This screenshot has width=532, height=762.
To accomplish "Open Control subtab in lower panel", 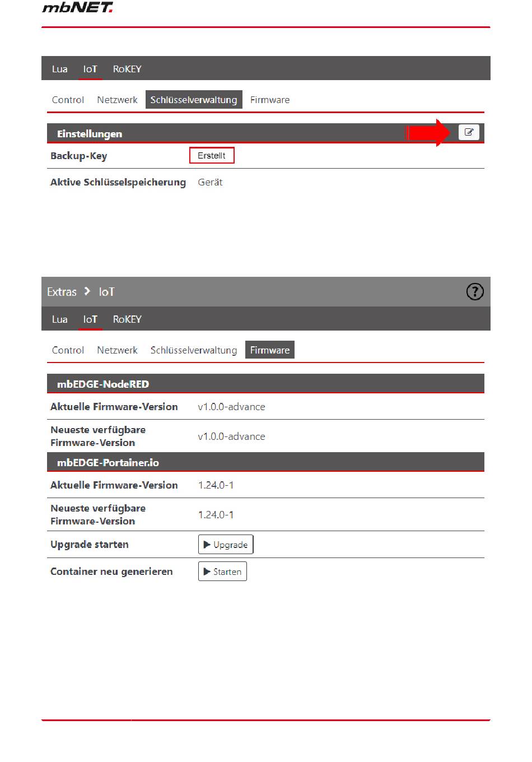I will click(x=68, y=350).
